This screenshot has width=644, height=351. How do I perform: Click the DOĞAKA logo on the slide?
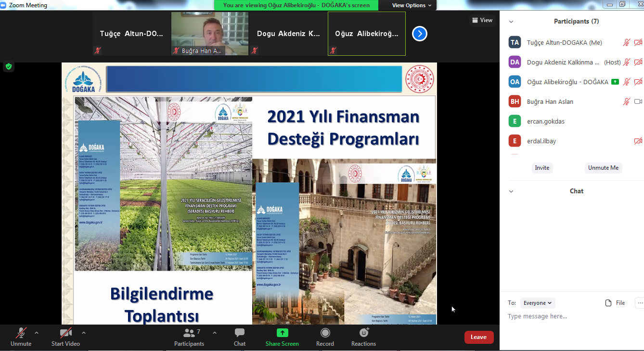pyautogui.click(x=84, y=79)
